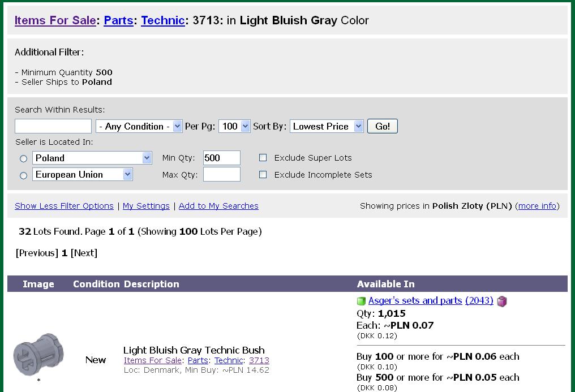Open the Items For Sale breadcrumb link
575x392 pixels.
click(x=55, y=20)
